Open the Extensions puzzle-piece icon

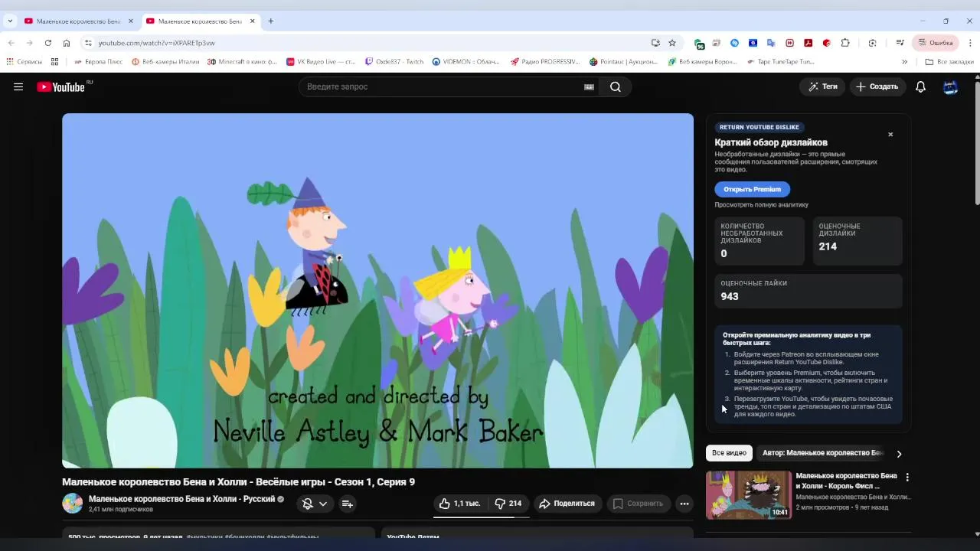click(845, 43)
